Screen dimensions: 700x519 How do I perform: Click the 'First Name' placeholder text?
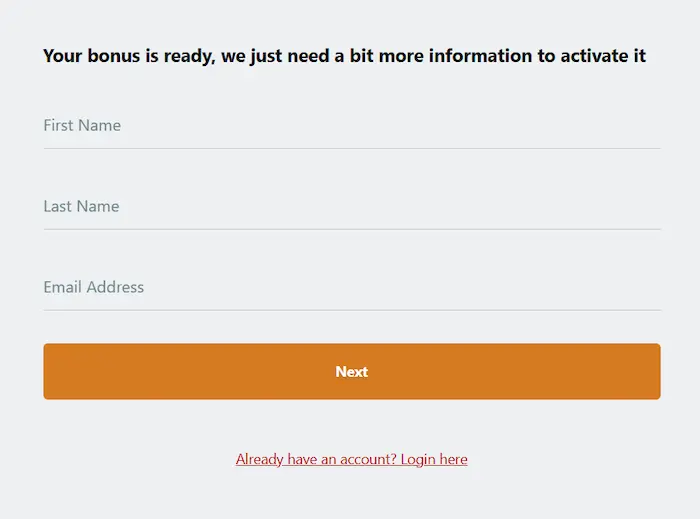tap(82, 125)
